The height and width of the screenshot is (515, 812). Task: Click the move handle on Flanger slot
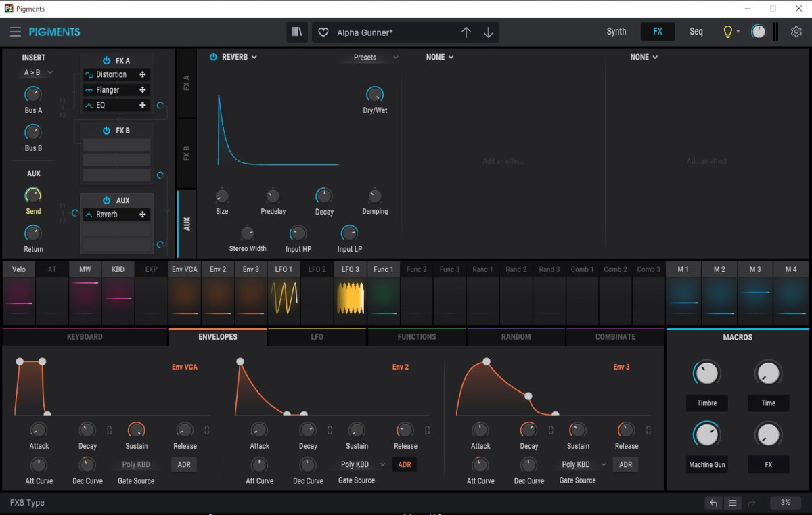pyautogui.click(x=143, y=90)
